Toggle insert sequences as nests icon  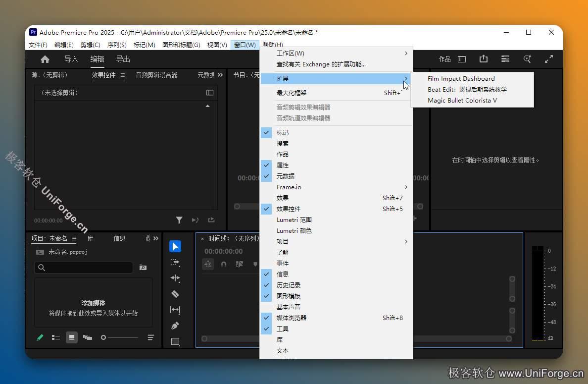[208, 264]
